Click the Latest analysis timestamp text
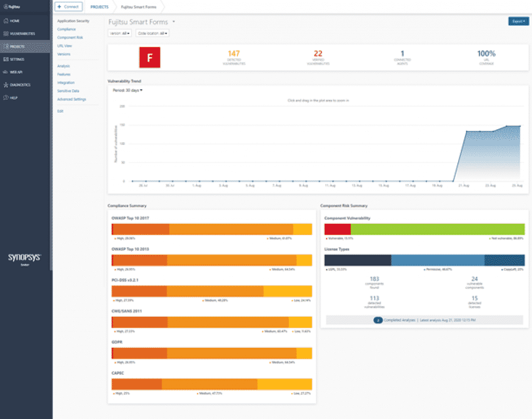 click(447, 320)
